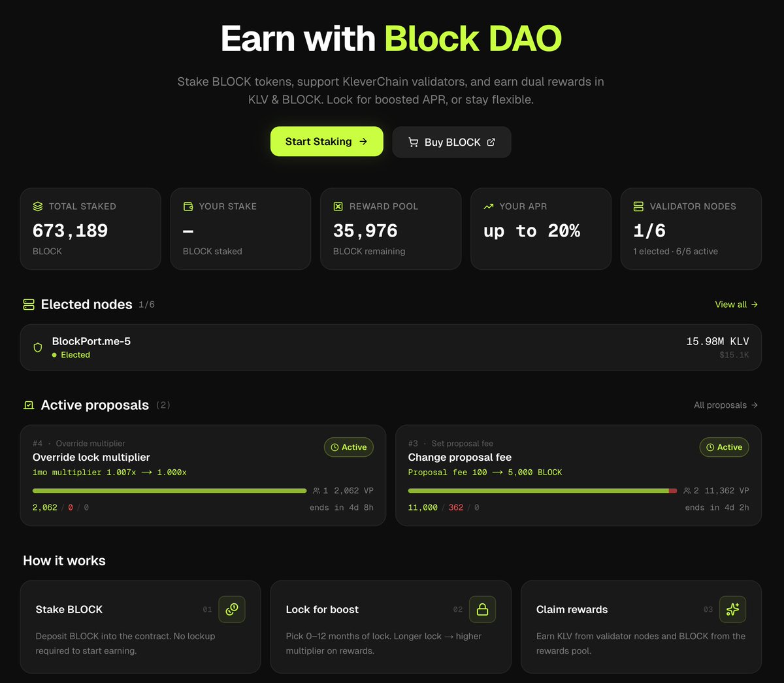Viewport: 784px width, 683px height.
Task: Select the Active status pill on Change proposal fee
Action: pyautogui.click(x=724, y=447)
